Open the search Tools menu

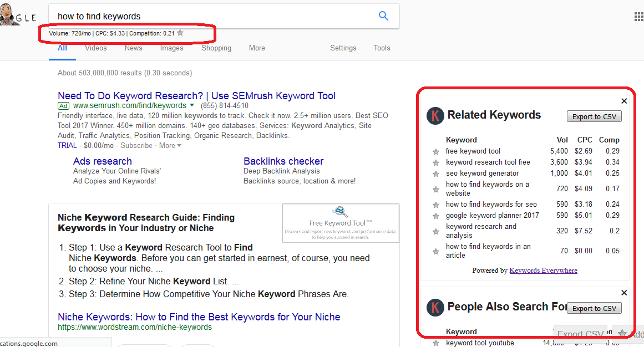click(382, 48)
